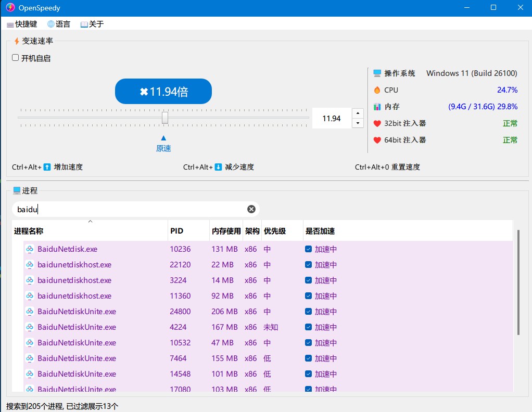Click the process list vertical scrollbar

pos(518,282)
